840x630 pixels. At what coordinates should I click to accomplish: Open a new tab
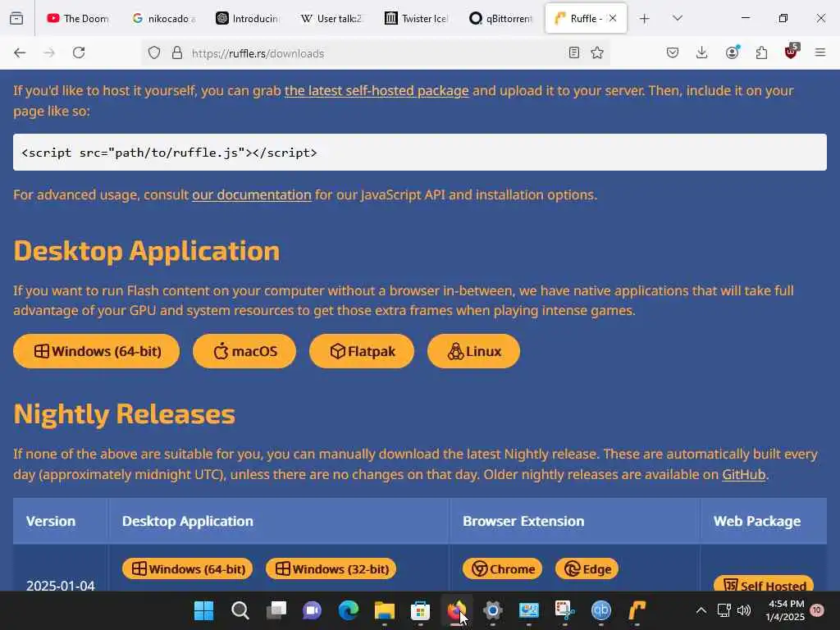point(645,19)
